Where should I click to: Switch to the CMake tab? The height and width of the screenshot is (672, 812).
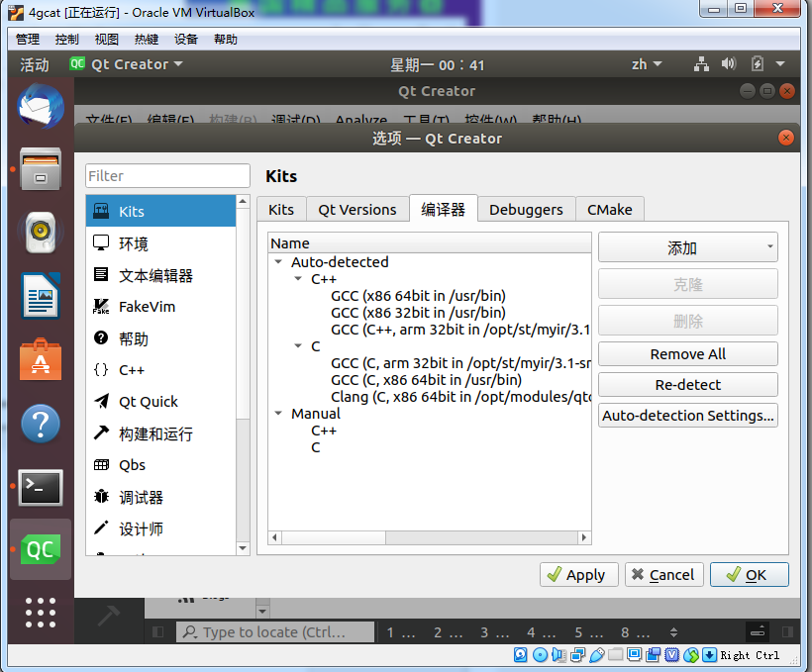(610, 209)
